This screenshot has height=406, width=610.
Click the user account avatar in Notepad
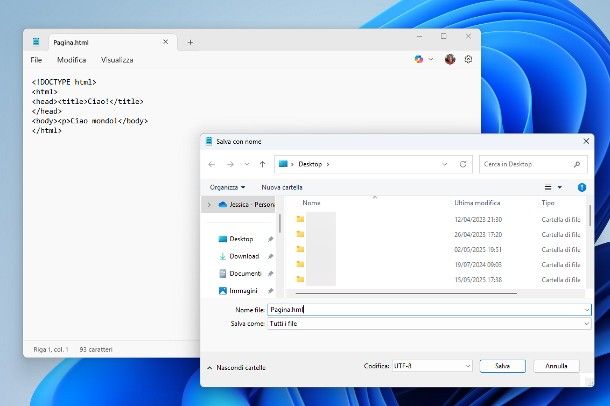coord(450,60)
